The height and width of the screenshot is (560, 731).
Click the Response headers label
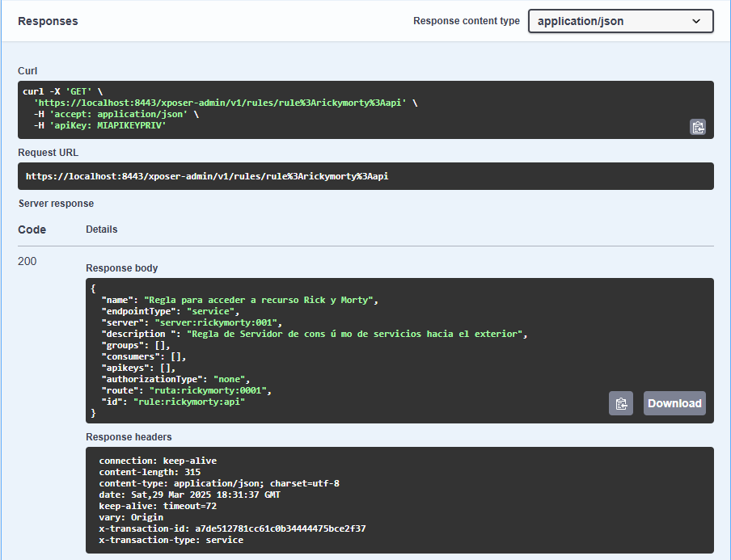point(129,437)
